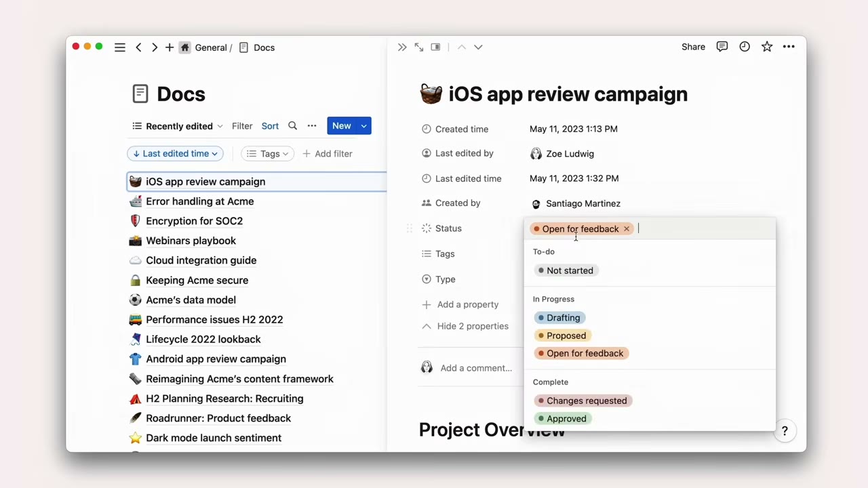Toggle the sidebar hamburger menu
The height and width of the screenshot is (488, 868).
pos(120,47)
